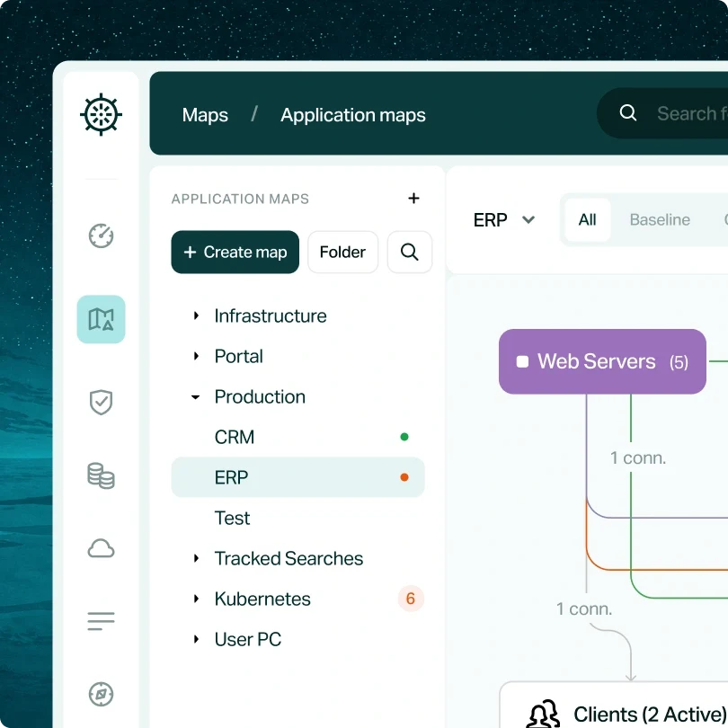The height and width of the screenshot is (728, 728).
Task: Click the white square on Web Servers node
Action: 522,361
